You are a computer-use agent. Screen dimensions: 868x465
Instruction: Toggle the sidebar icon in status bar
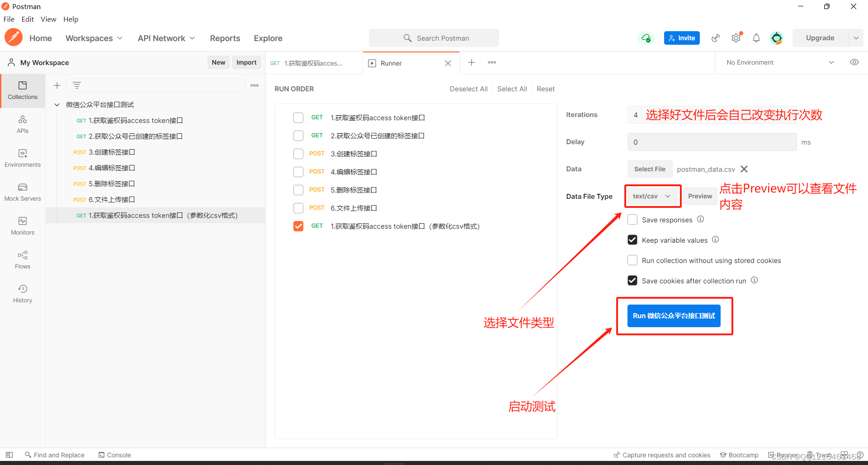pos(9,455)
